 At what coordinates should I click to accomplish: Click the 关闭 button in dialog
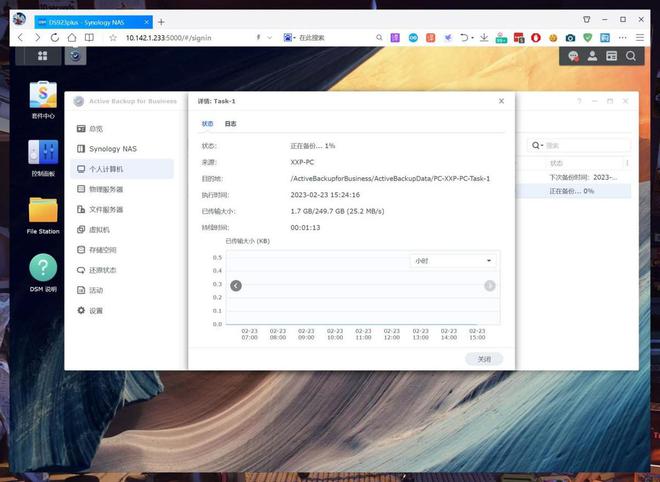(484, 359)
